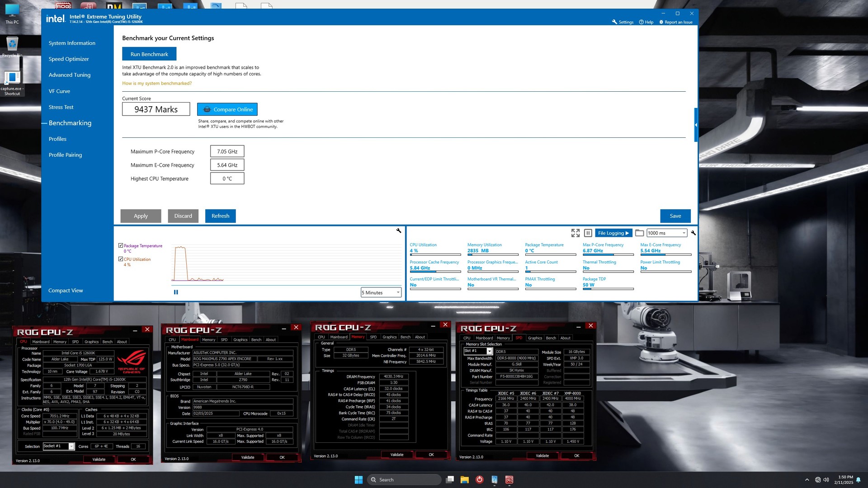Click the Intel logo in XTU header
This screenshot has height=488, width=868.
pos(56,19)
